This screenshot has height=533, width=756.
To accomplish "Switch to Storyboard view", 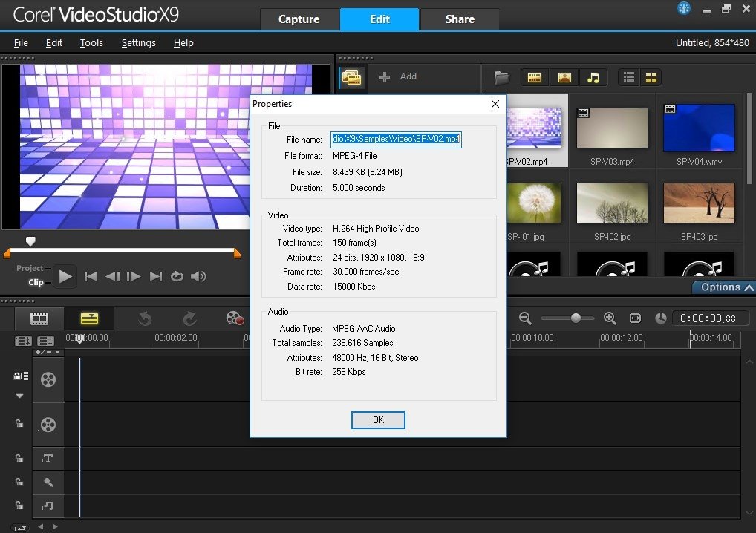I will coord(39,318).
